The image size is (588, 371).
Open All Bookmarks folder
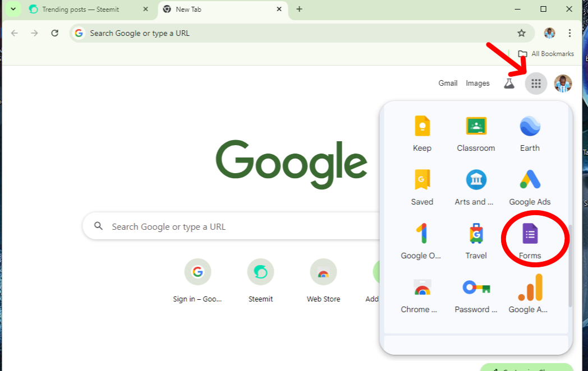(x=545, y=54)
